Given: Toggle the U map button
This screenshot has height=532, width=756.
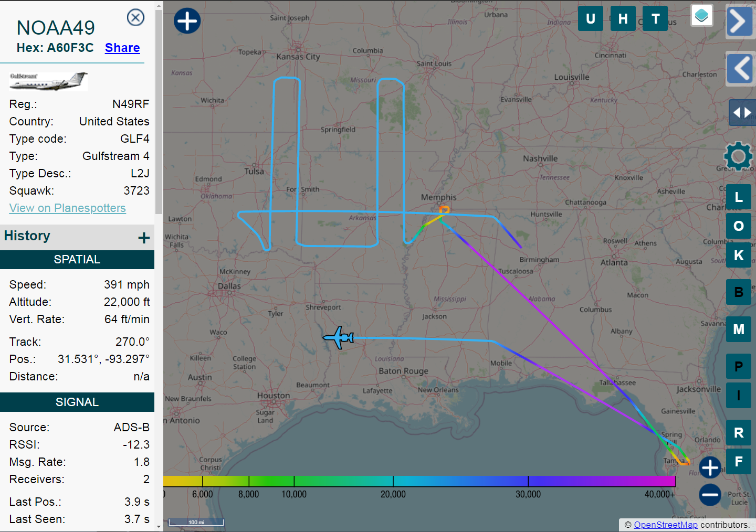Looking at the screenshot, I should coord(591,19).
